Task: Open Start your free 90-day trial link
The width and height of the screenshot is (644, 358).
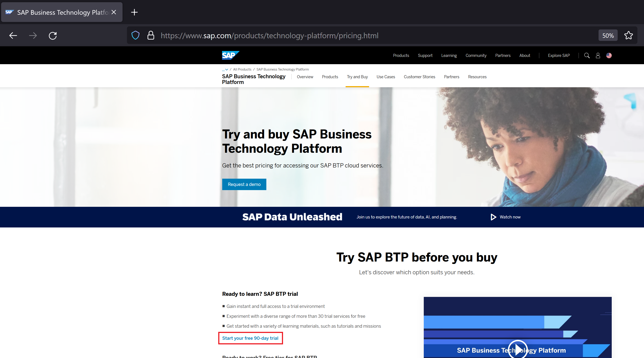Action: [250, 338]
